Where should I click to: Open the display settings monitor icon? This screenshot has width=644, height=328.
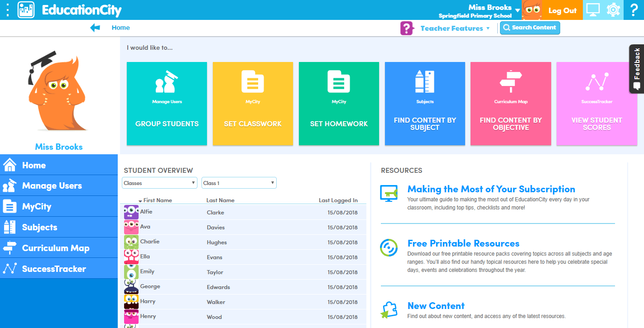594,10
